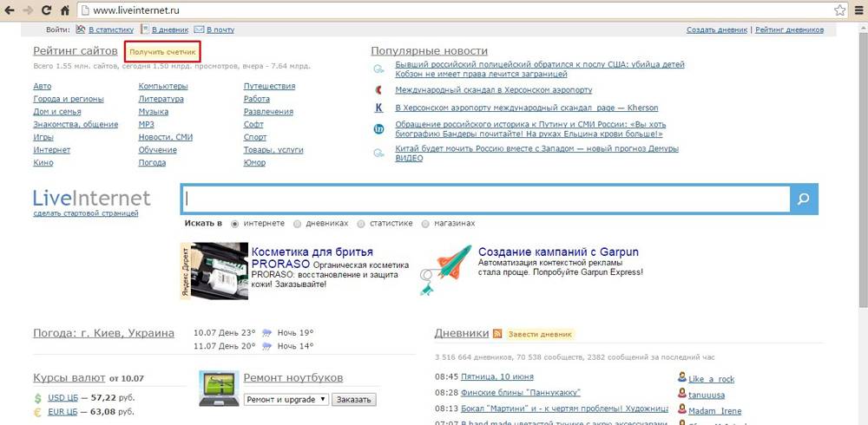This screenshot has width=868, height=425.
Task: Expand Ремонт и upgrade dropdown
Action: click(286, 400)
